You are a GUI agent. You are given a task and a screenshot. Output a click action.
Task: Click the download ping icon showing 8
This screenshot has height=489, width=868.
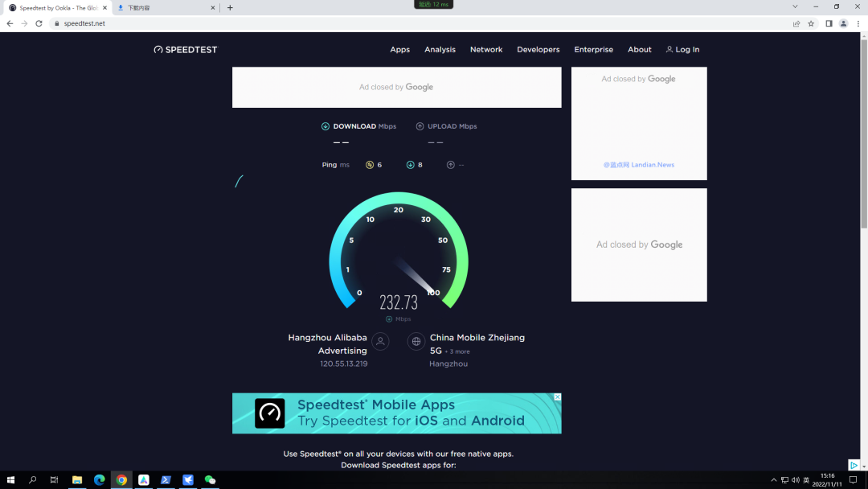click(410, 165)
